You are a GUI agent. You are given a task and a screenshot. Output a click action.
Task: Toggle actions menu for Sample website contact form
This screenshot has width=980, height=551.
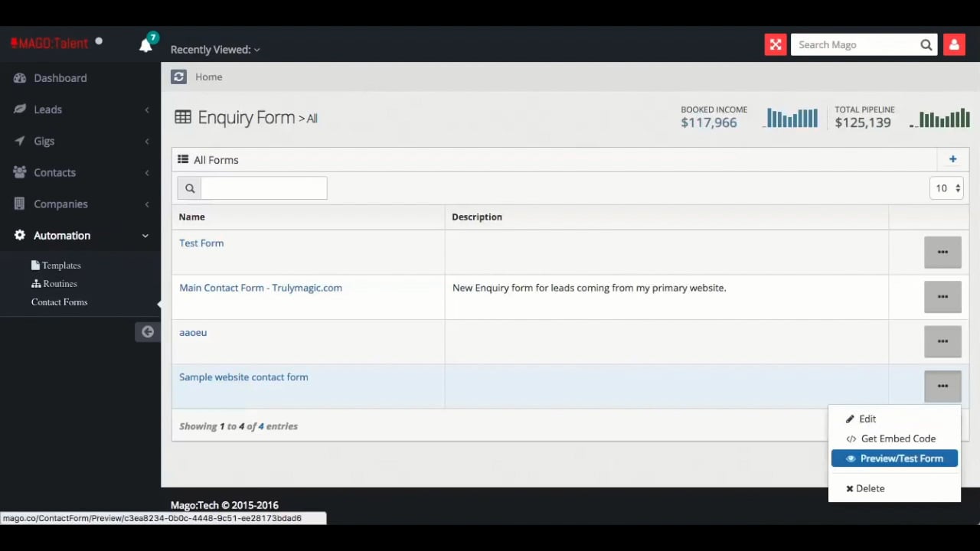(x=942, y=386)
